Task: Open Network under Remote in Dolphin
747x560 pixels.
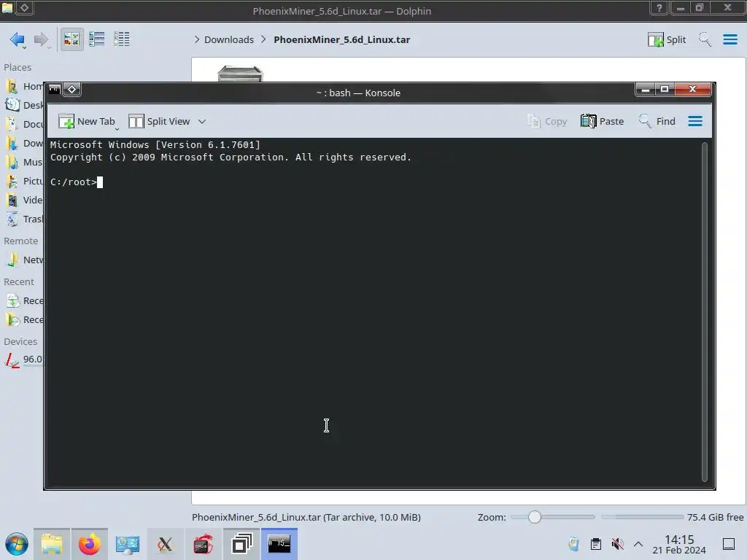Action: (x=24, y=260)
